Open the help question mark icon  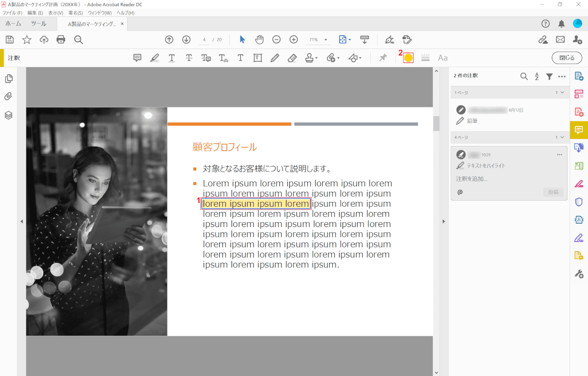click(x=545, y=23)
